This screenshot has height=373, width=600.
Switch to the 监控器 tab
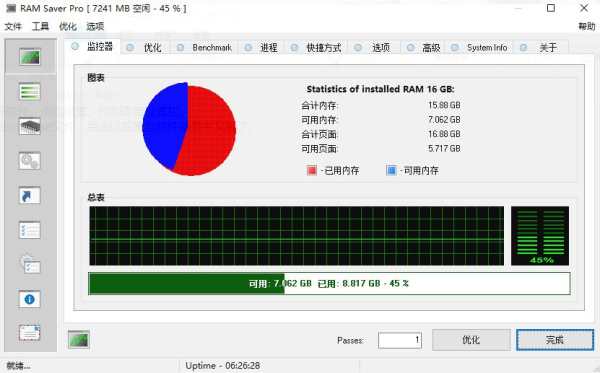(93, 47)
